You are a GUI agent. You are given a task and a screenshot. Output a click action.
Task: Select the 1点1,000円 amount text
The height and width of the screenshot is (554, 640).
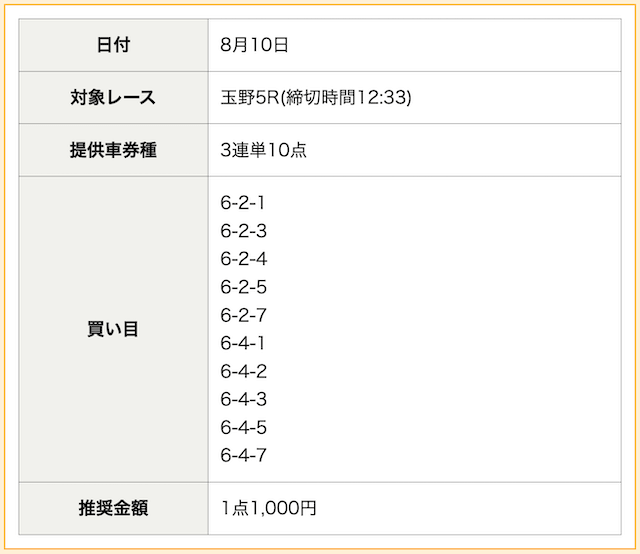[x=269, y=508]
